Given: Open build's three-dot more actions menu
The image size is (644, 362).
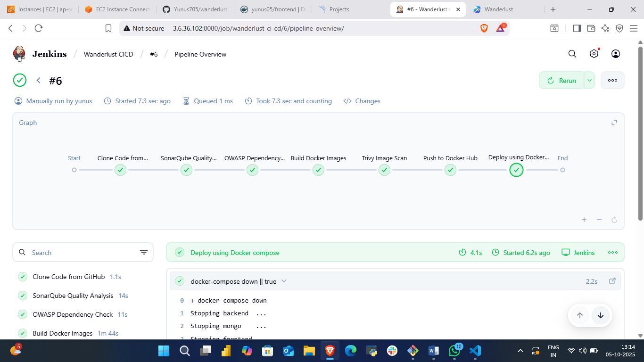Looking at the screenshot, I should click(x=612, y=81).
